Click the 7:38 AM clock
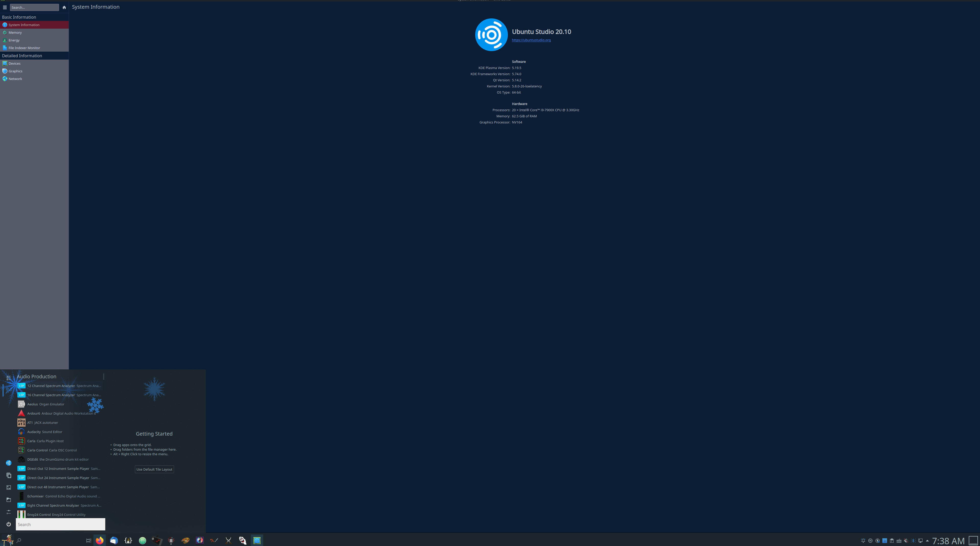980x546 pixels. pyautogui.click(x=948, y=541)
